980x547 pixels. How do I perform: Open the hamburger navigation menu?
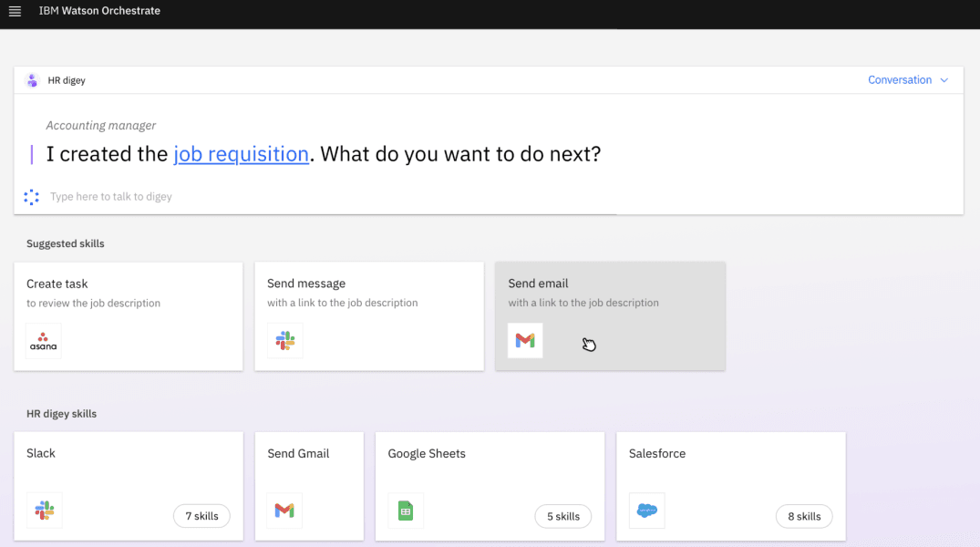(15, 11)
